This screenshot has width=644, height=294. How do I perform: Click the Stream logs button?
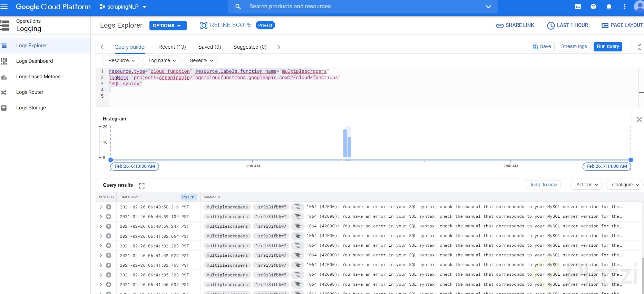click(574, 47)
